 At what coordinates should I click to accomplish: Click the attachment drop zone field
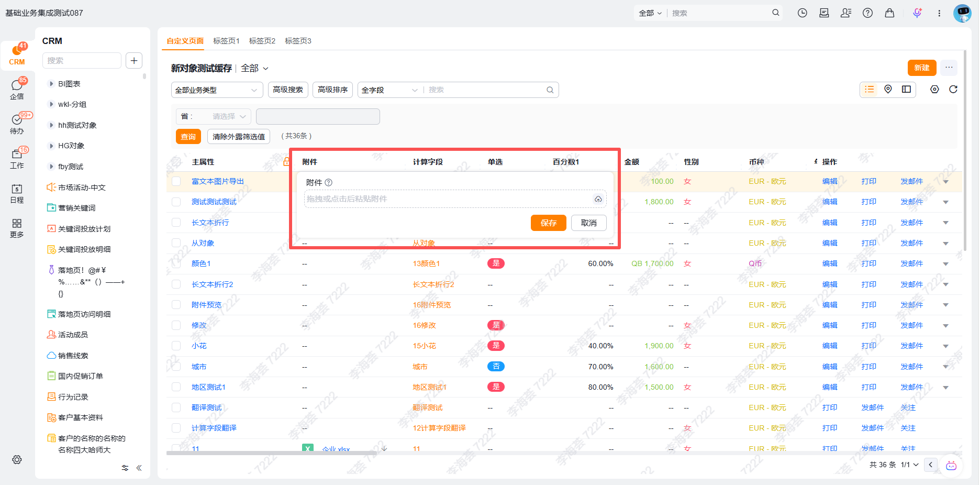click(455, 199)
